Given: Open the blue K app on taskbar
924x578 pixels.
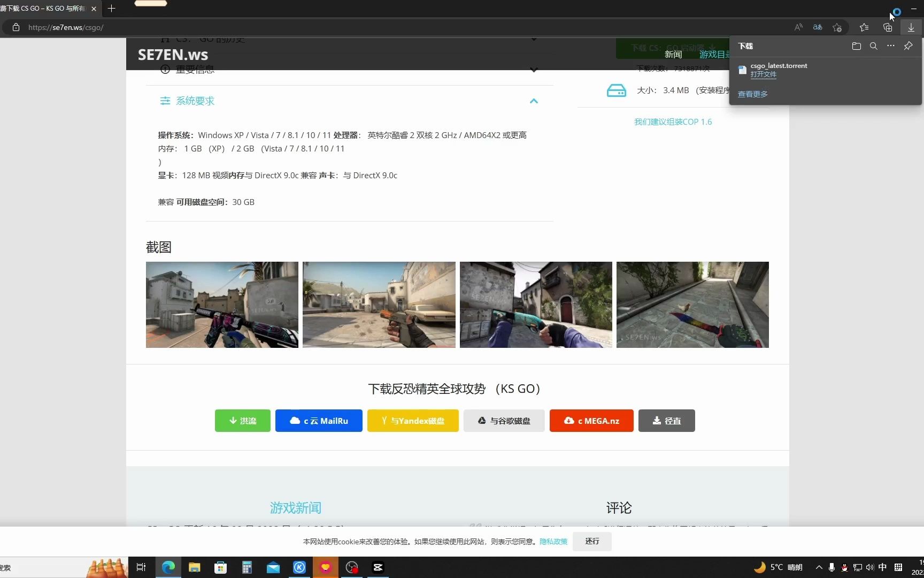Looking at the screenshot, I should [x=299, y=567].
